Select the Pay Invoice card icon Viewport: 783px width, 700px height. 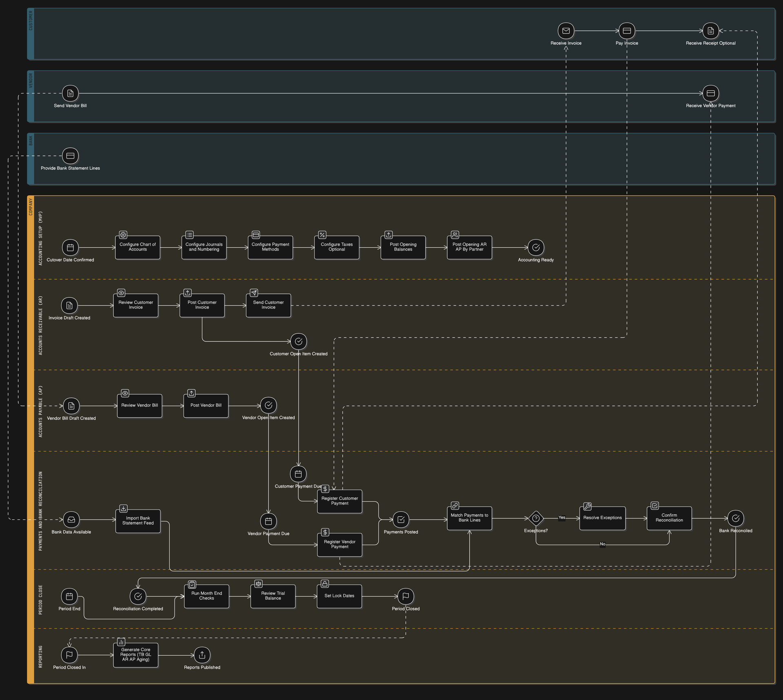pos(626,31)
